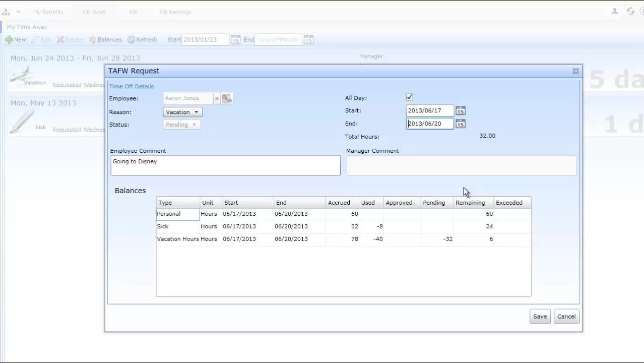644x363 pixels.
Task: Save the time off request
Action: pyautogui.click(x=540, y=317)
